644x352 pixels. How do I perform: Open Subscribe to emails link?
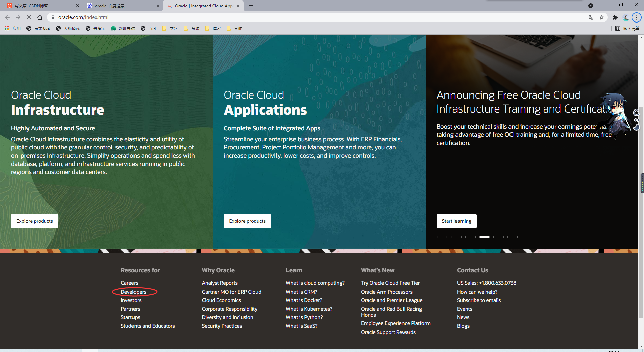tap(479, 300)
